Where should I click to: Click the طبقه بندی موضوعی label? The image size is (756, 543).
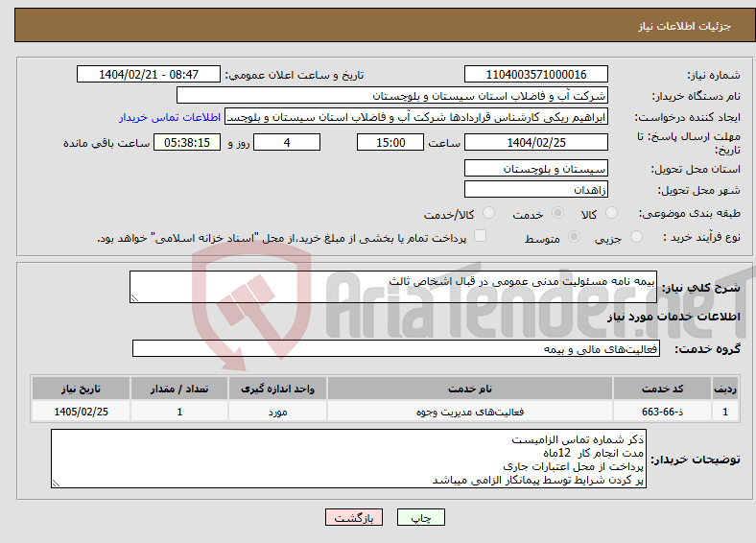(x=690, y=213)
